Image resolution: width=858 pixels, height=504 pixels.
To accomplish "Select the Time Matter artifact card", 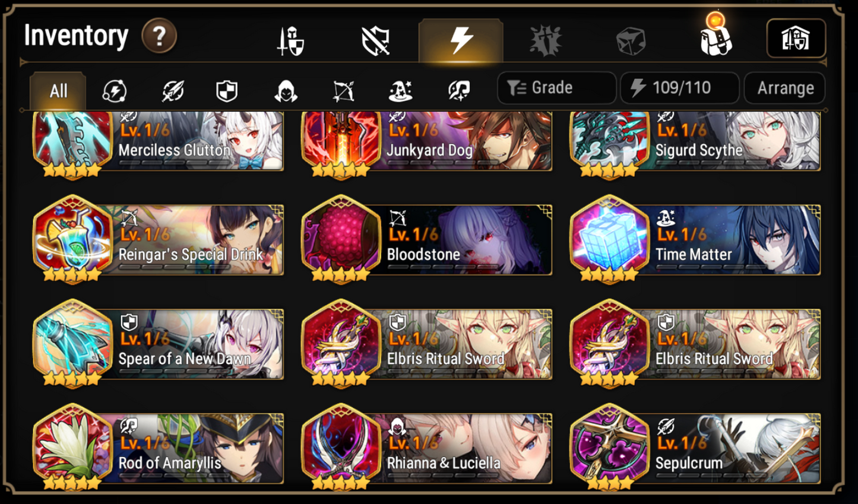I will [x=695, y=239].
